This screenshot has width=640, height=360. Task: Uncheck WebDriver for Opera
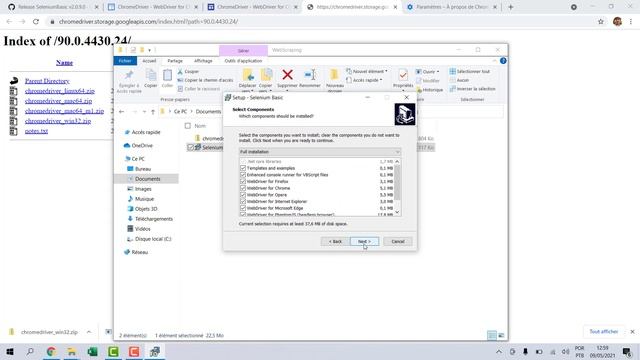coord(243,195)
